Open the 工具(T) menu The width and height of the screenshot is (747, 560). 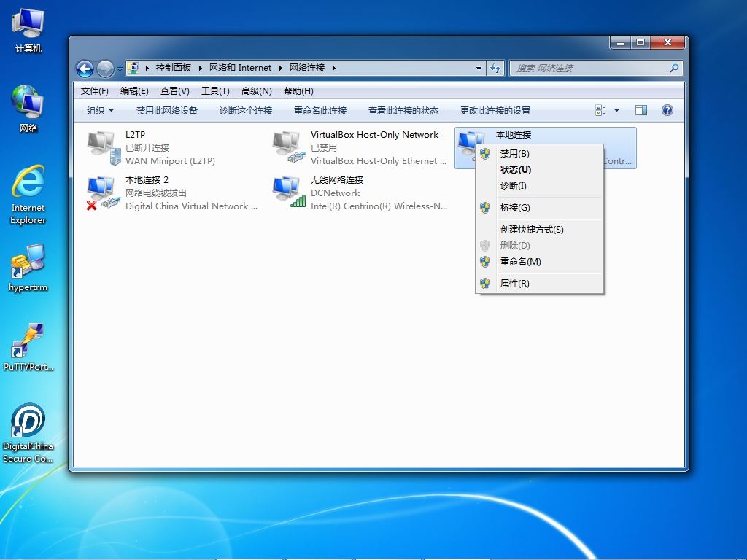click(x=215, y=91)
